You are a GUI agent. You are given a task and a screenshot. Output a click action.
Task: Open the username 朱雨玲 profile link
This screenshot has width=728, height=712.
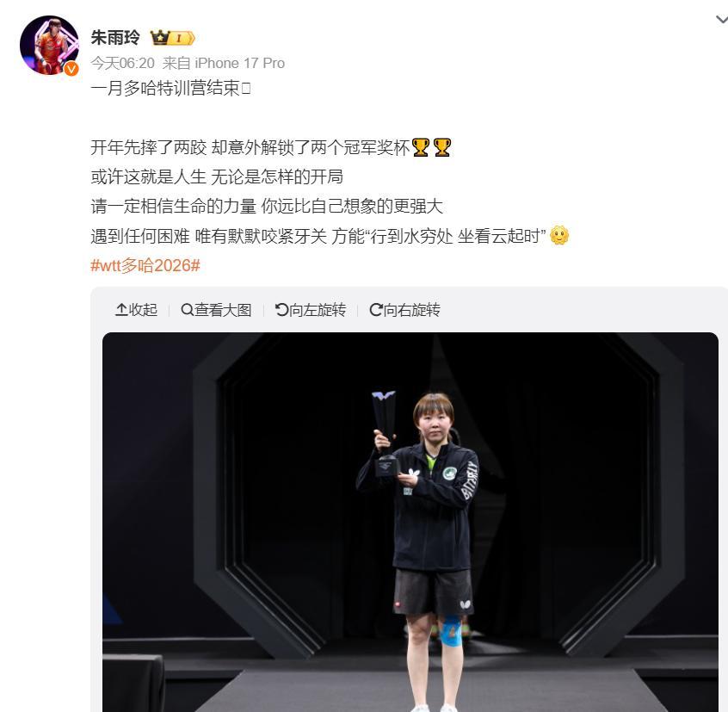[x=115, y=37]
